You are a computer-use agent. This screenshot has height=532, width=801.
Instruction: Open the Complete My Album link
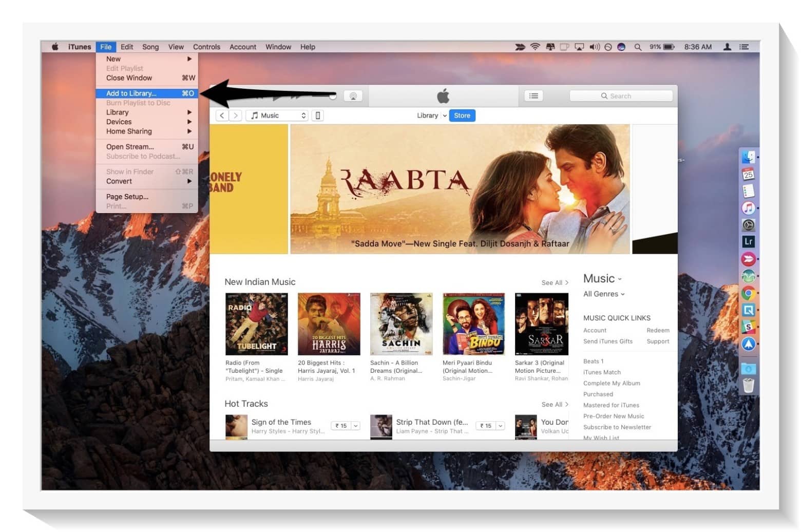(x=612, y=383)
